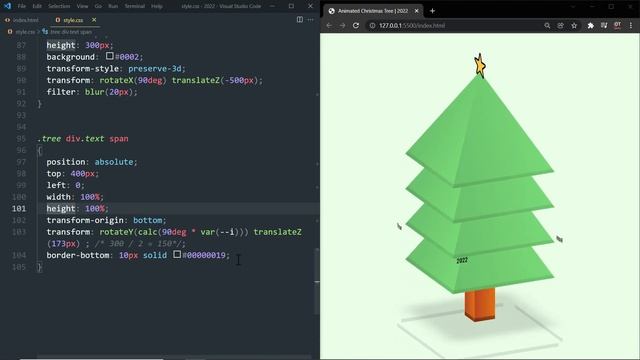Switch to the index.html editor tab

pyautogui.click(x=22, y=20)
